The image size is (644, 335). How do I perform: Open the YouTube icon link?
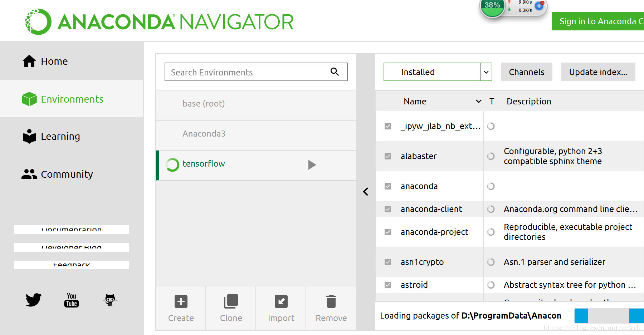click(72, 300)
